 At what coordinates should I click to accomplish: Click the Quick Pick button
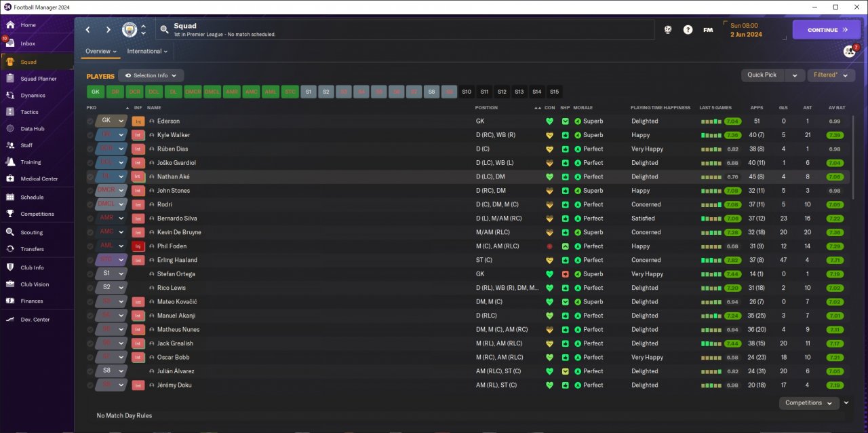click(x=762, y=75)
